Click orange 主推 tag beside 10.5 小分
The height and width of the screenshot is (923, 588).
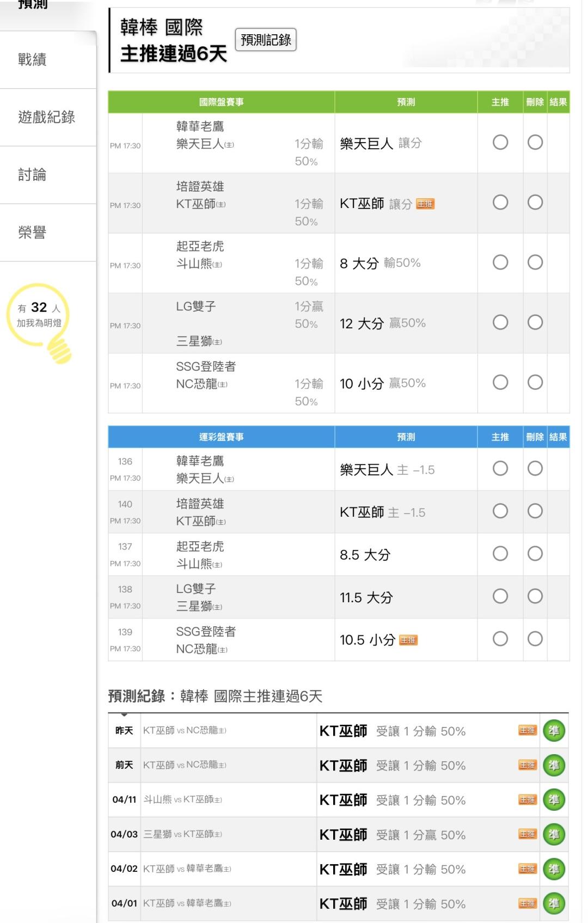coord(408,640)
